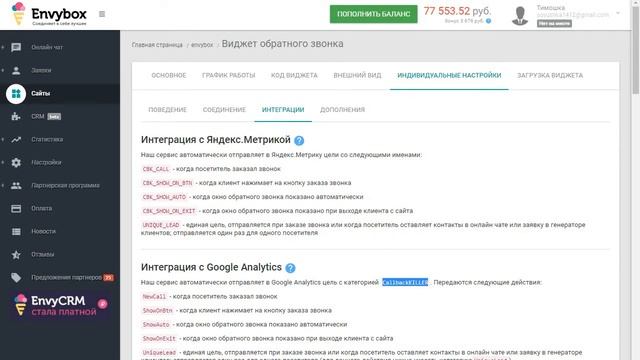This screenshot has height=360, width=640.
Task: Click the CBK_CALL goal code
Action: tap(156, 169)
